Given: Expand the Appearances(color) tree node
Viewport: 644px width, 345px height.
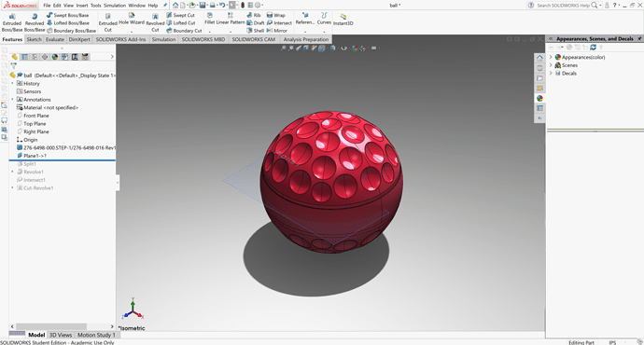Looking at the screenshot, I should 551,58.
